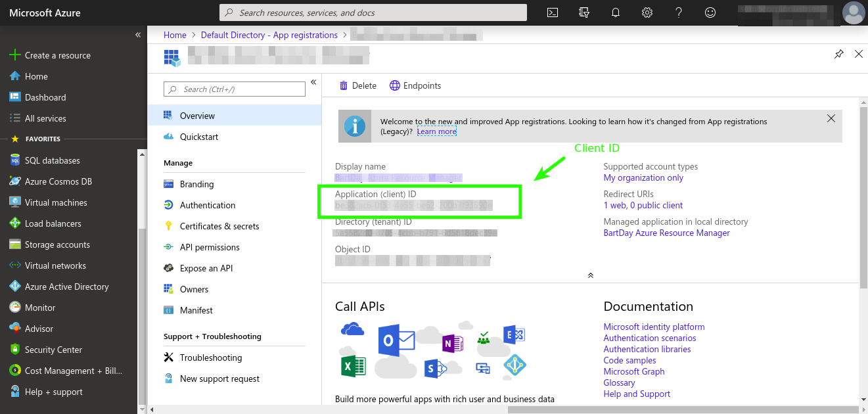The height and width of the screenshot is (414, 868).
Task: Open Authentication libraries documentation
Action: click(x=647, y=349)
